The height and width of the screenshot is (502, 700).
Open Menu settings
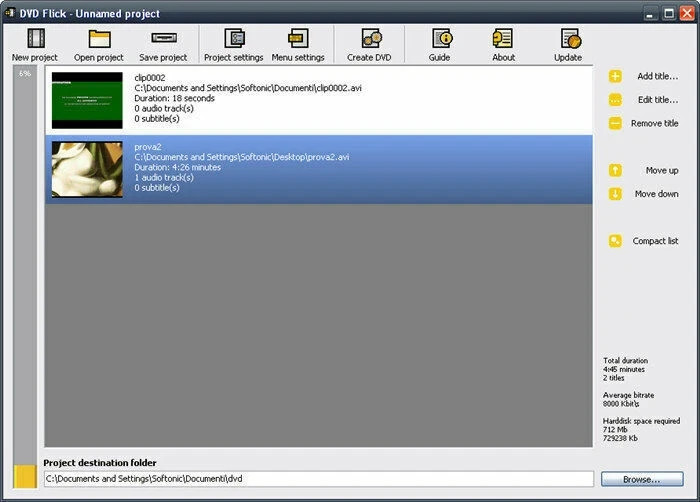(298, 44)
